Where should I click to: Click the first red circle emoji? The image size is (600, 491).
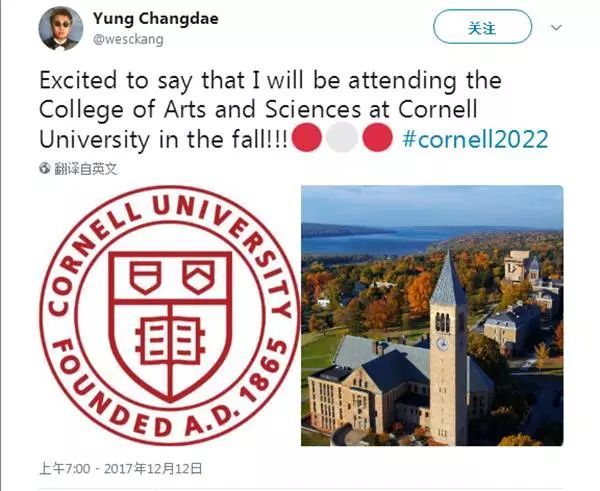pos(308,138)
